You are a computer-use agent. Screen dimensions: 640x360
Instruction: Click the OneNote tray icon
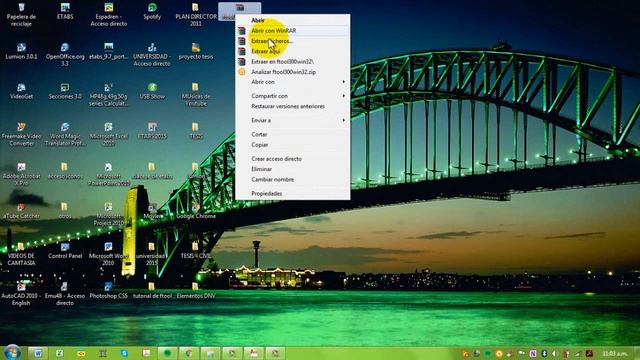pos(533,353)
